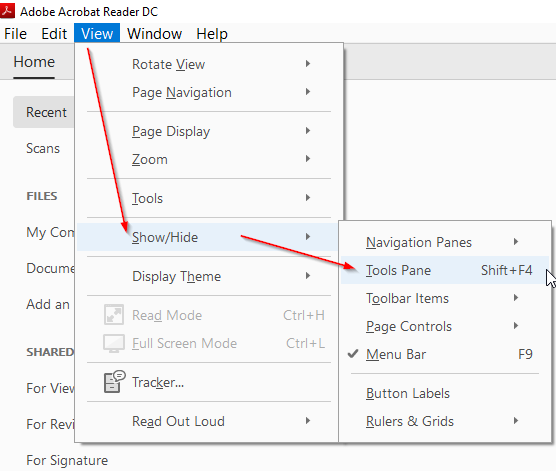Open the File menu
Image resolution: width=556 pixels, height=471 pixels.
pos(16,34)
